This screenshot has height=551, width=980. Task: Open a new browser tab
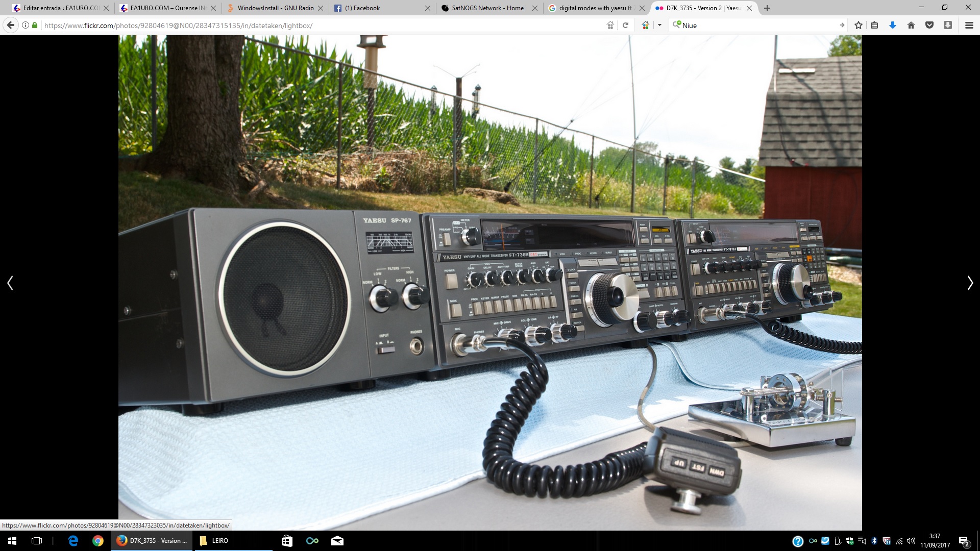[767, 8]
